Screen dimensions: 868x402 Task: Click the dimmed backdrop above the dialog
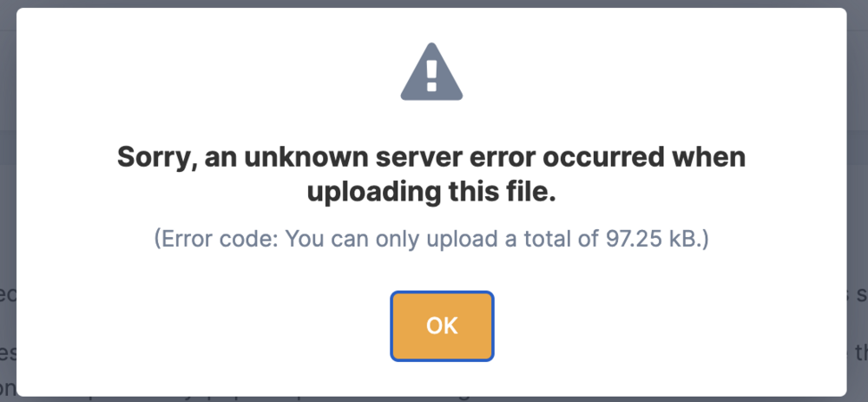[x=434, y=3]
